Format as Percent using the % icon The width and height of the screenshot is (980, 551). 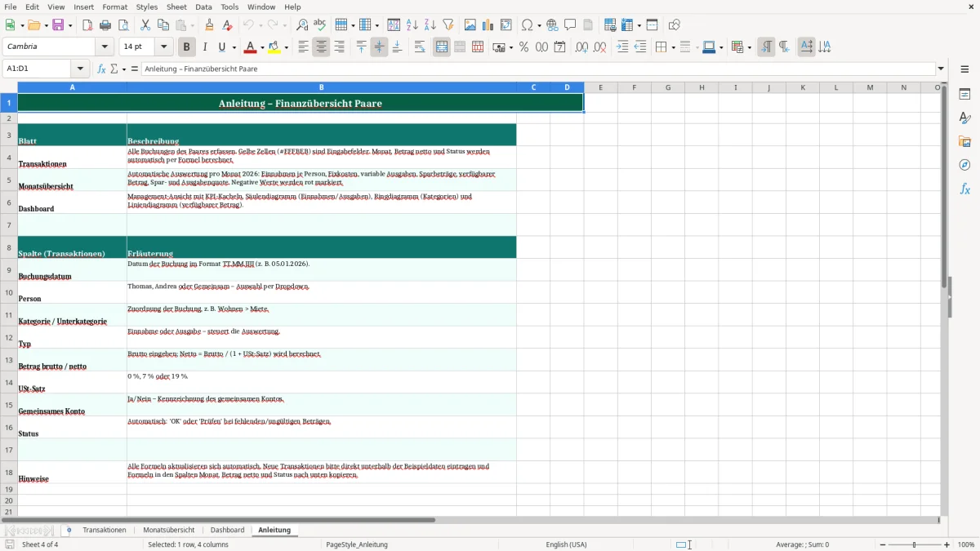[x=523, y=47]
